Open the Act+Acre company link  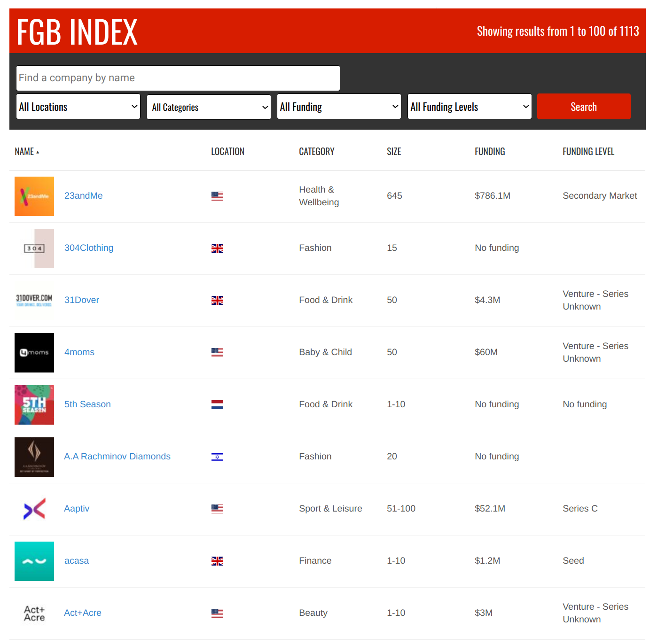83,613
